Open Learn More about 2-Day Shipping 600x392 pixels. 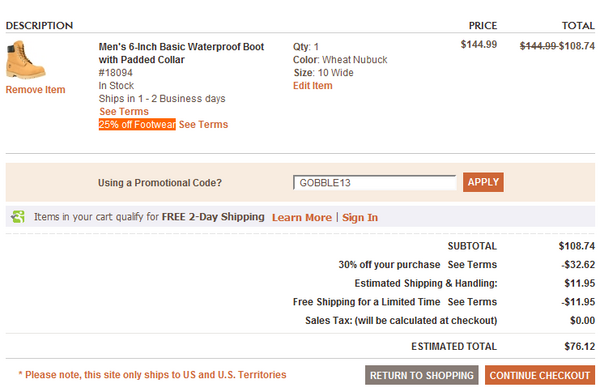(302, 217)
